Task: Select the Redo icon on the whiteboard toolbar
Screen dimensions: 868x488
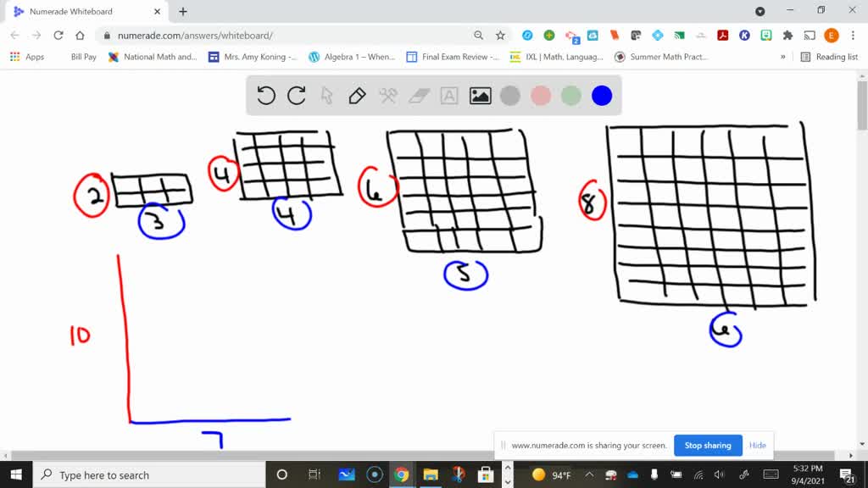Action: [295, 96]
